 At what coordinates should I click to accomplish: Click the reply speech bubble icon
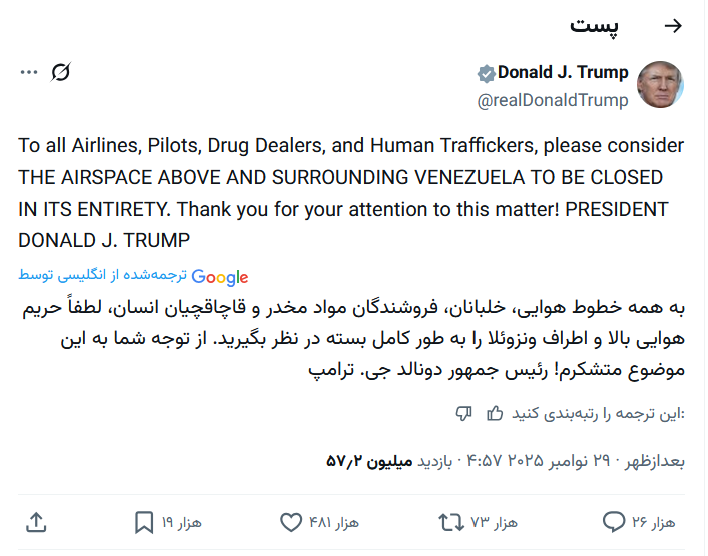pos(614,522)
